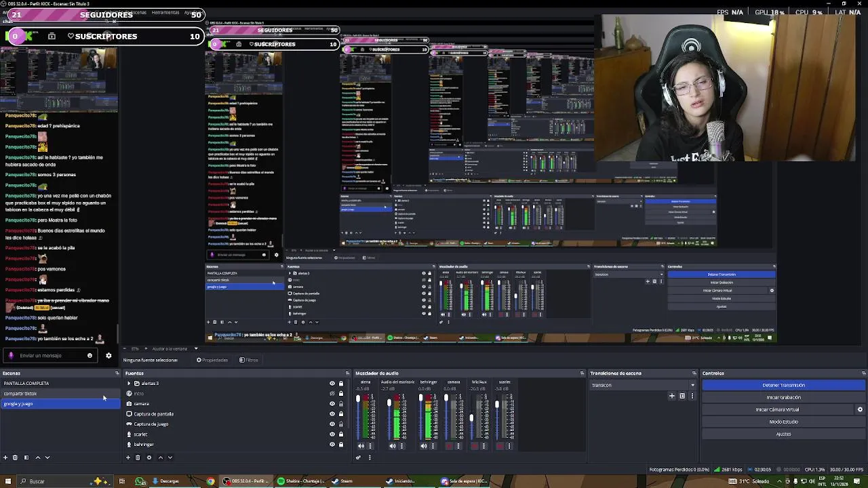Image resolution: width=868 pixels, height=488 pixels.
Task: Open Ajustes settings
Action: click(x=783, y=434)
